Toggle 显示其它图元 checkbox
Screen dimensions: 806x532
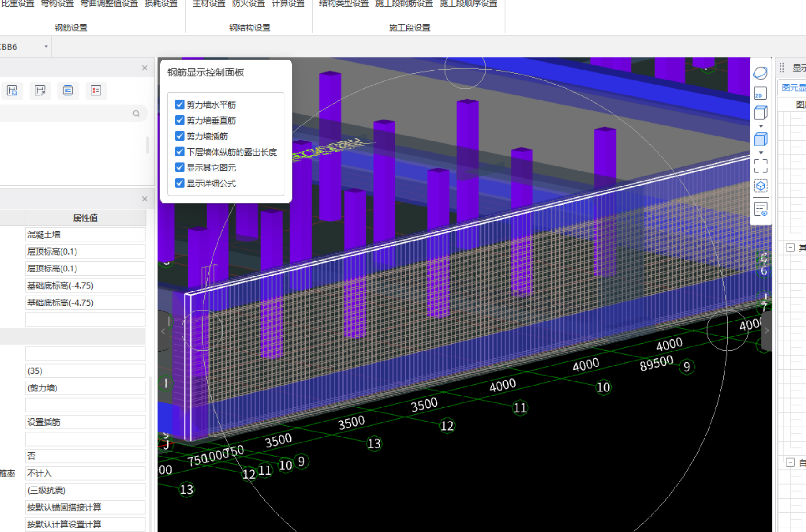tap(180, 167)
